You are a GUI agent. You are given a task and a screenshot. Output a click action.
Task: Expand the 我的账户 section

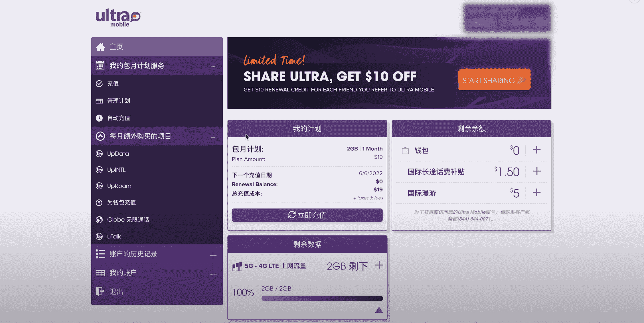213,274
